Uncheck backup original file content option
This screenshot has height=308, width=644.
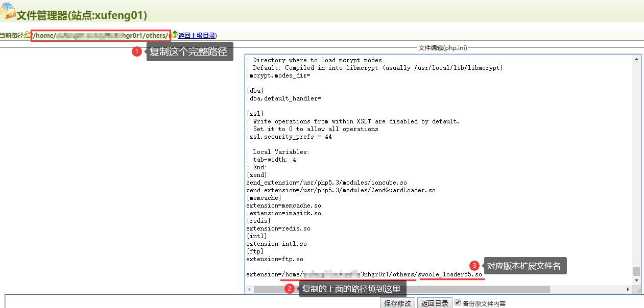point(457,302)
